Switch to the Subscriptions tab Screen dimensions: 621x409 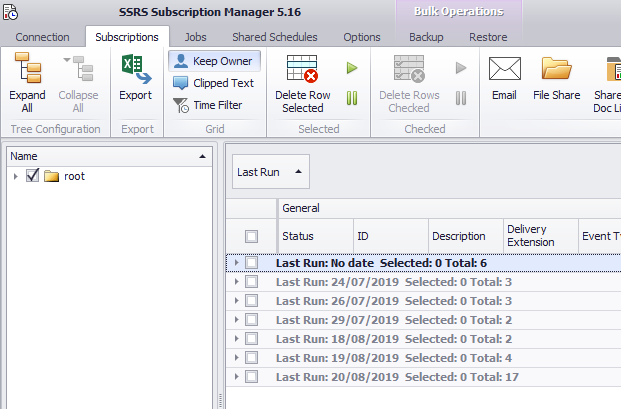click(x=127, y=37)
